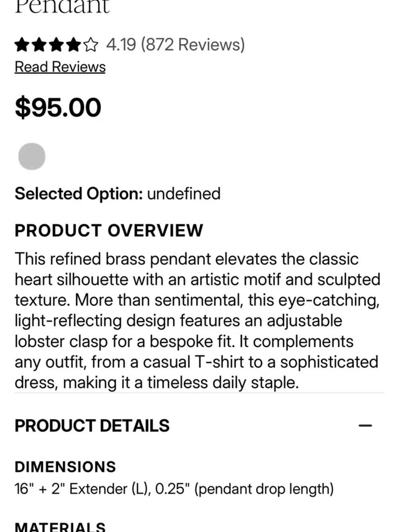This screenshot has height=532, width=399.
Task: Click the 4.19 (872 Reviews) rating text
Action: pos(176,45)
